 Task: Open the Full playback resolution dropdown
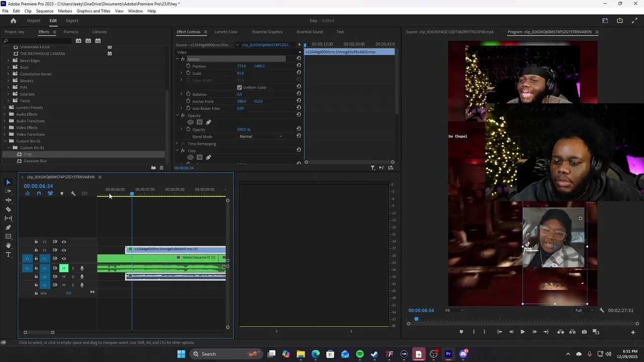click(585, 310)
